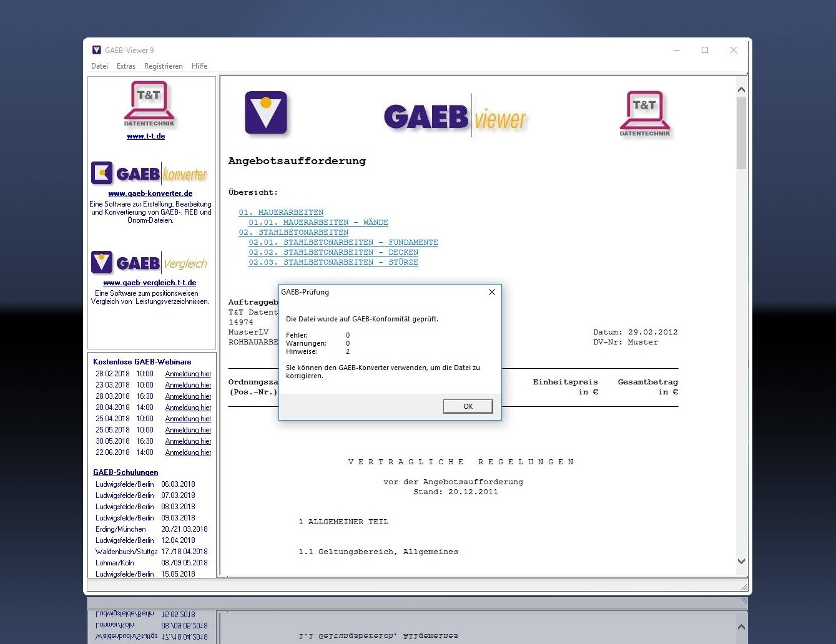The width and height of the screenshot is (836, 644).
Task: Close the GAEB-Prüfung dialog with its X
Action: [492, 292]
